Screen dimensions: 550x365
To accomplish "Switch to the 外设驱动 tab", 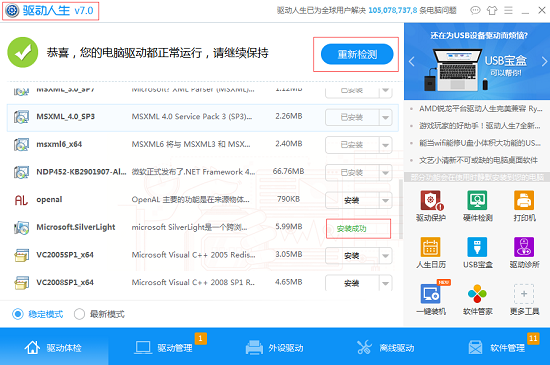I will (x=275, y=347).
